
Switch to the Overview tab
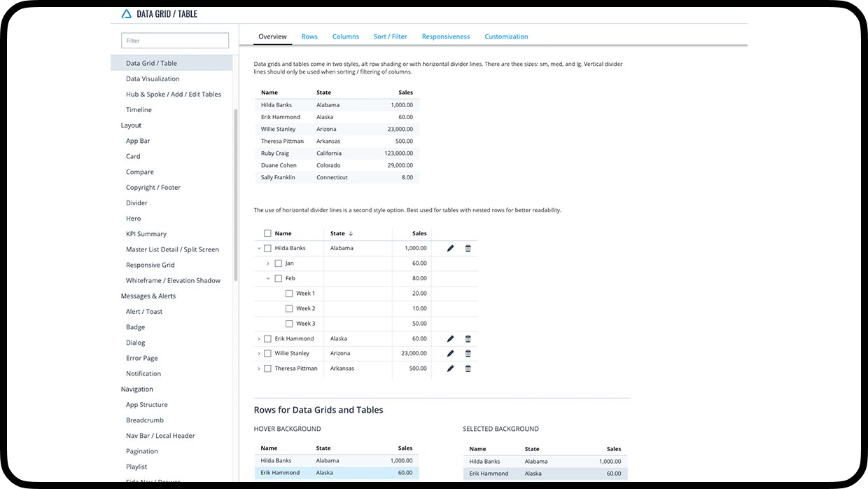click(272, 36)
